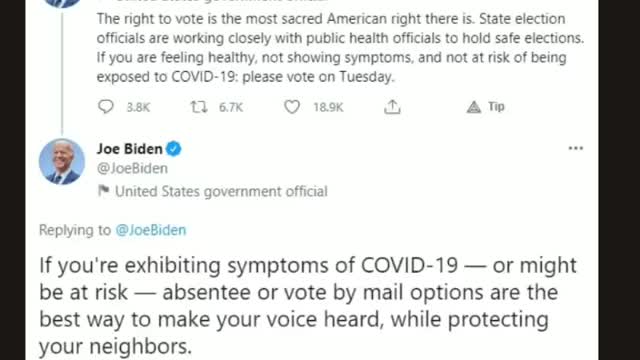Click the flag icon before government official label

(104, 191)
